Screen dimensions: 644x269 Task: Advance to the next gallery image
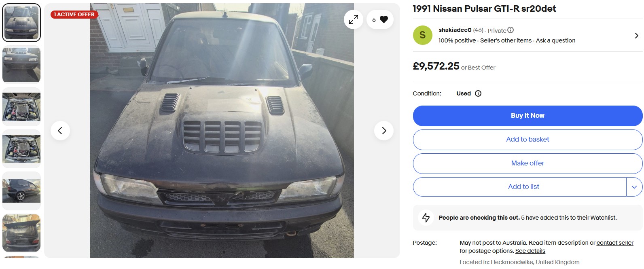[384, 131]
